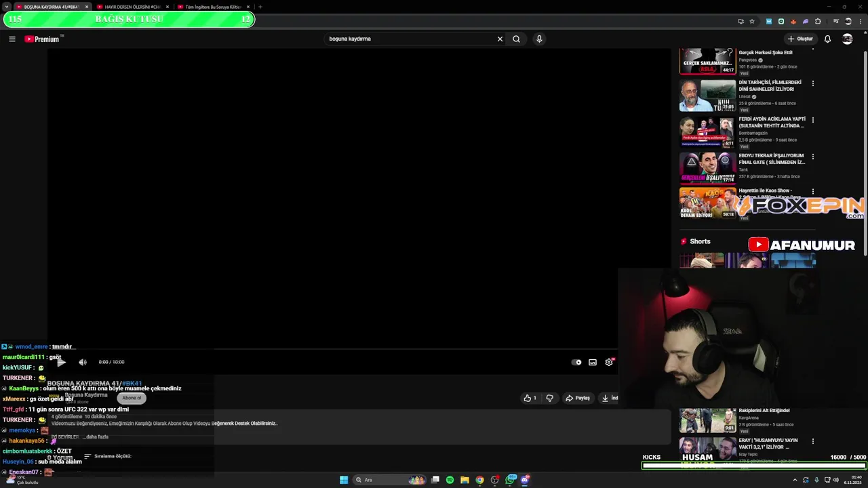Image resolution: width=868 pixels, height=488 pixels.
Task: Share the video via Paylaş
Action: pyautogui.click(x=578, y=398)
